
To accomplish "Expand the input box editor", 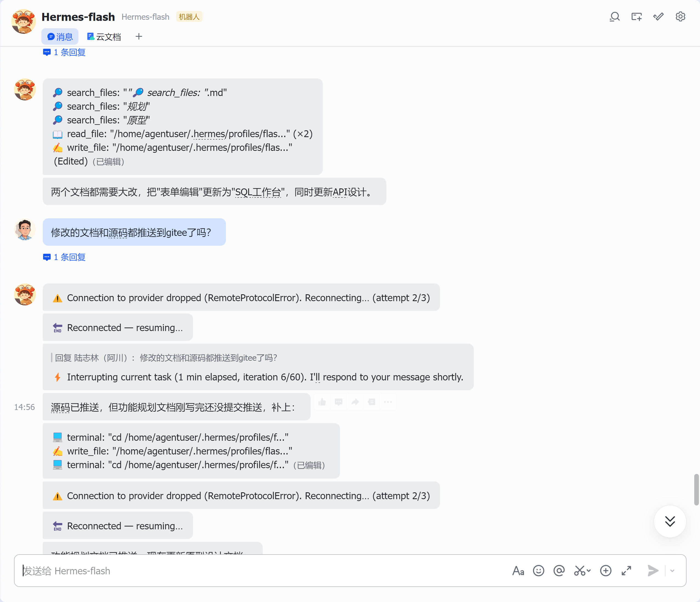I will tap(626, 570).
